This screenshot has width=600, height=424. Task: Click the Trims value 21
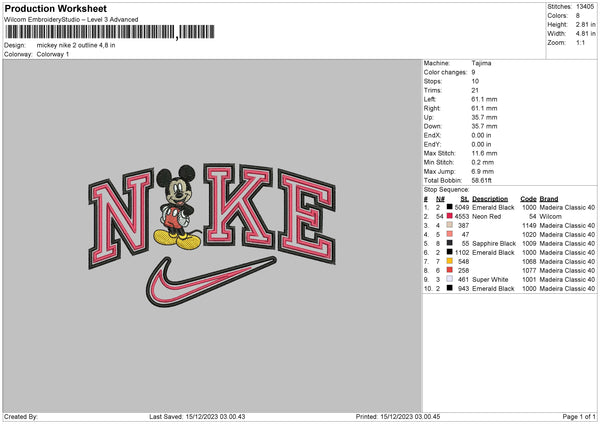[475, 90]
